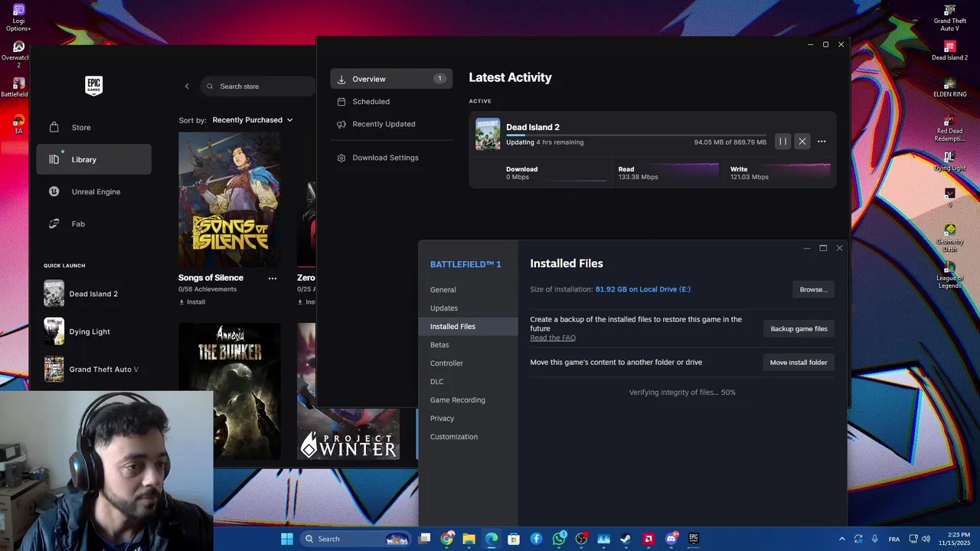Click Move install folder
The height and width of the screenshot is (551, 980).
coord(799,362)
